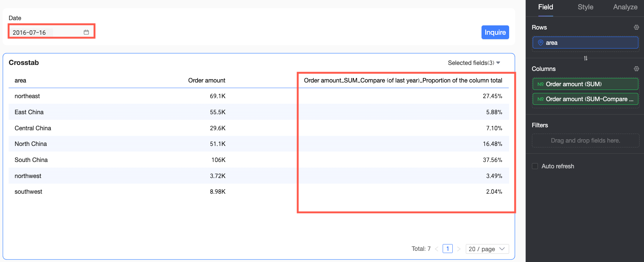Click the Filters drop area placeholder
Screen dimensions: 644x262
point(585,140)
